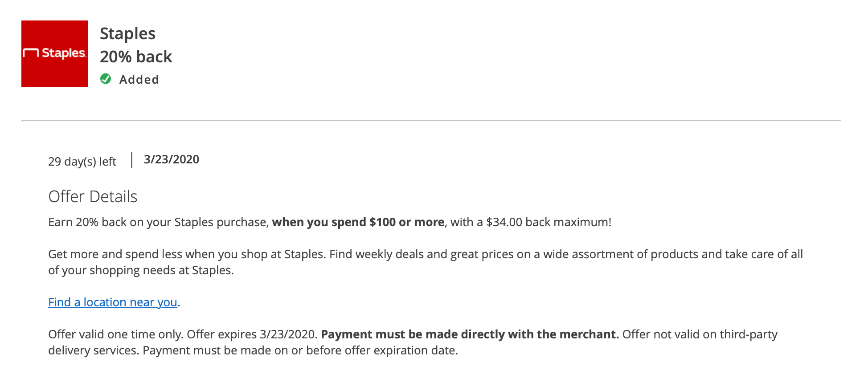Click the bold 3/23/2020 expiration date

pyautogui.click(x=172, y=159)
